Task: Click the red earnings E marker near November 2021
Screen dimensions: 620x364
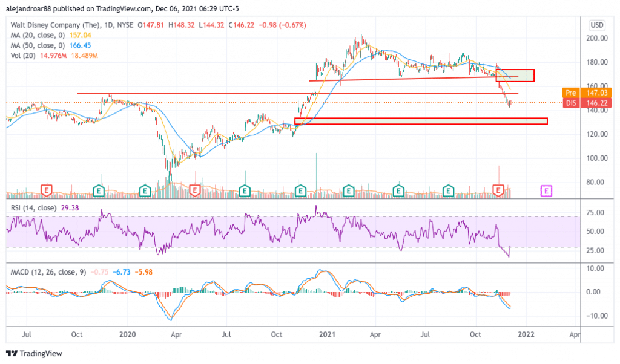Action: coord(498,190)
